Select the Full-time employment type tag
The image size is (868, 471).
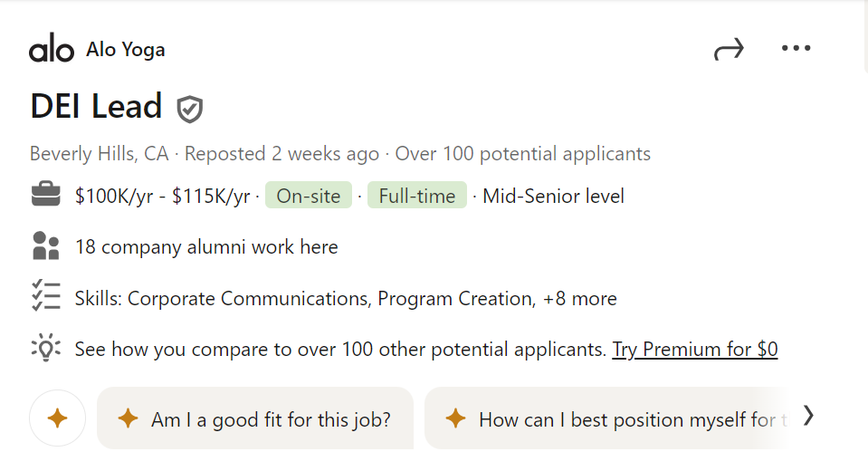416,196
